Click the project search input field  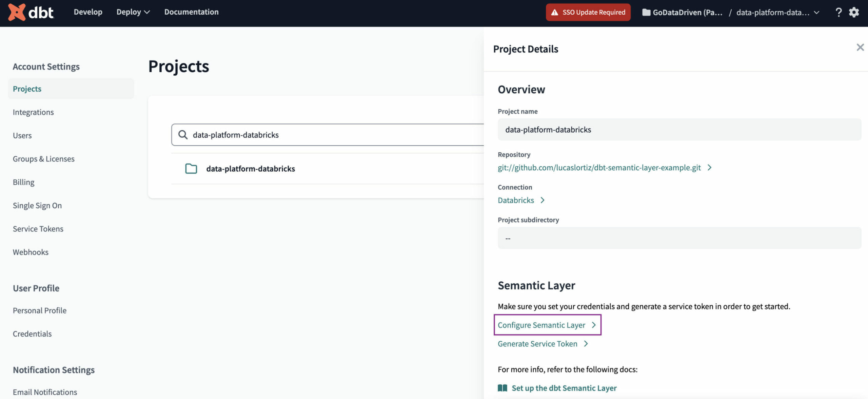click(328, 135)
